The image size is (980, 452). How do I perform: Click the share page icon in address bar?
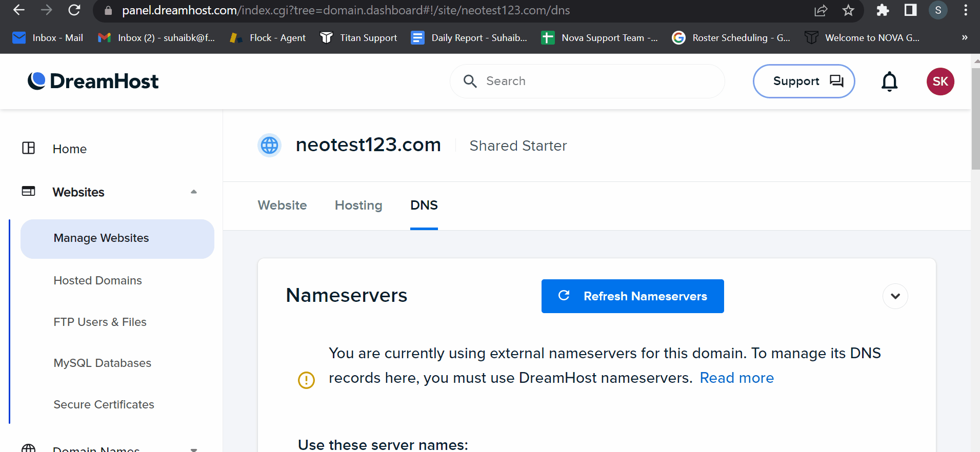(x=821, y=10)
